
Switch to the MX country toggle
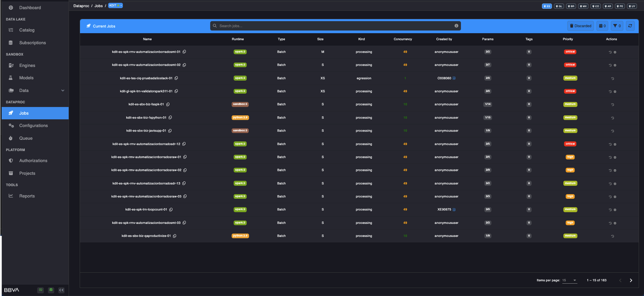(x=583, y=6)
